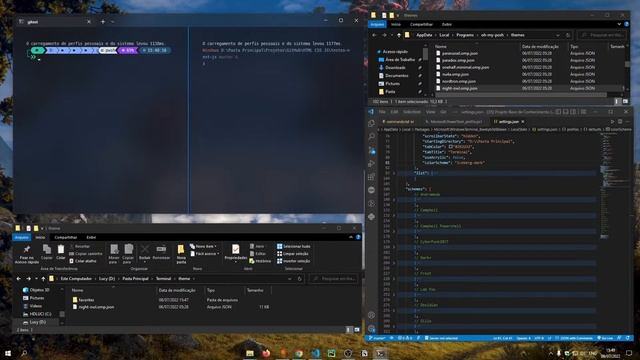
Task: Open the Fácil acesso dropdown in ribbon
Action: [204, 253]
